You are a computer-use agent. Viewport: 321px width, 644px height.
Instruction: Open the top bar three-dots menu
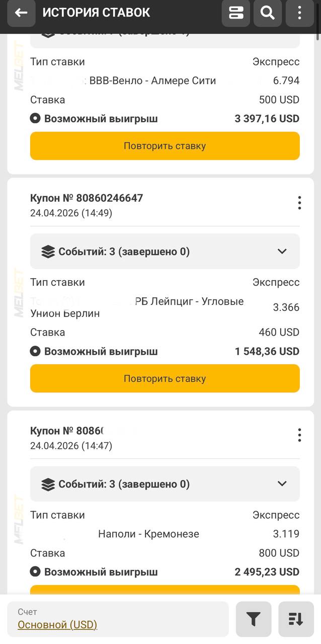[299, 13]
